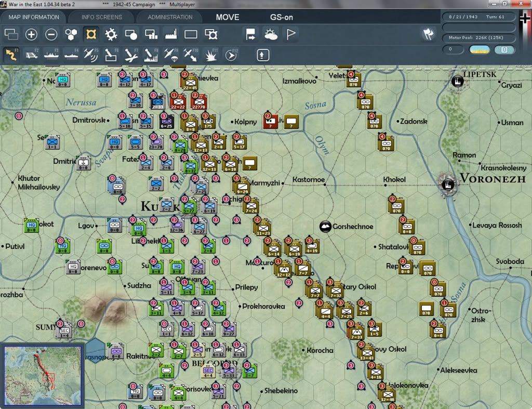532x409 pixels.
Task: Select the 23=70 unit counter
Action: pyautogui.click(x=156, y=142)
